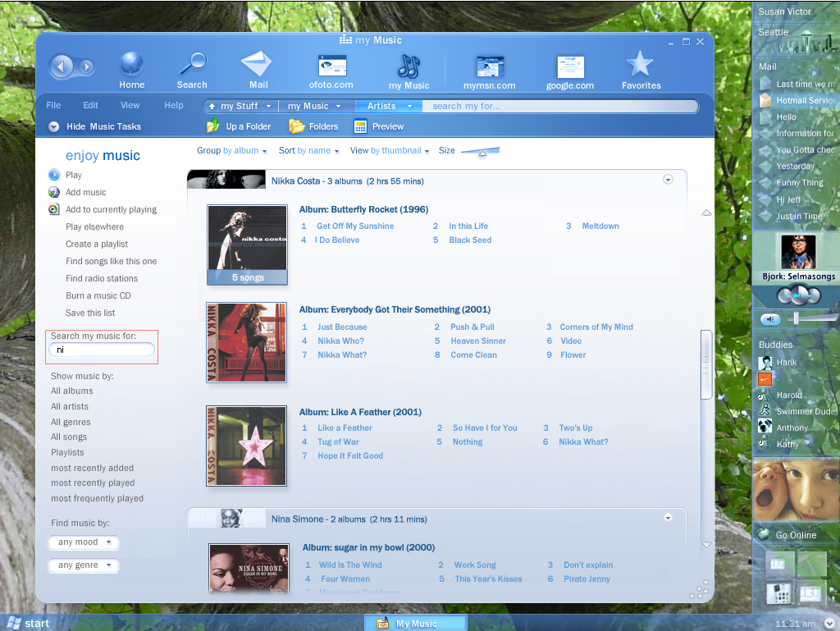
Task: Click the My Music taskbar button
Action: 416,623
